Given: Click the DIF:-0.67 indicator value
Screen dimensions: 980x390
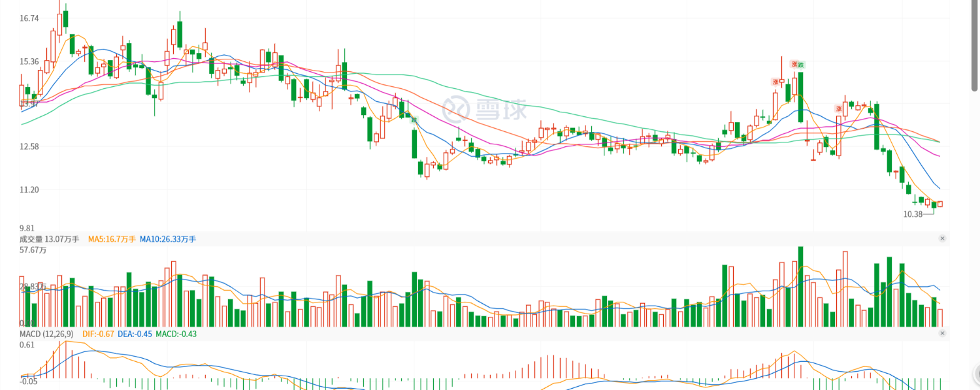Looking at the screenshot, I should tap(98, 334).
